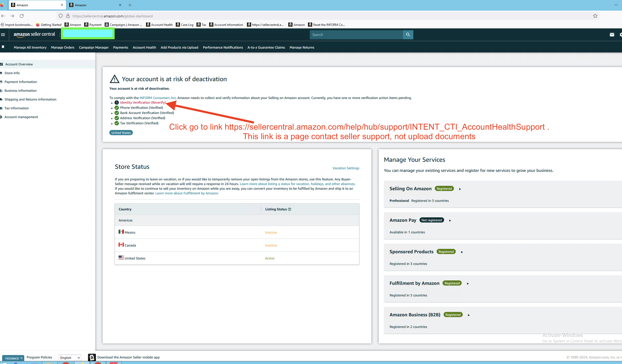Open Campaign Manager in navigation bar
The width and height of the screenshot is (622, 364).
(94, 47)
